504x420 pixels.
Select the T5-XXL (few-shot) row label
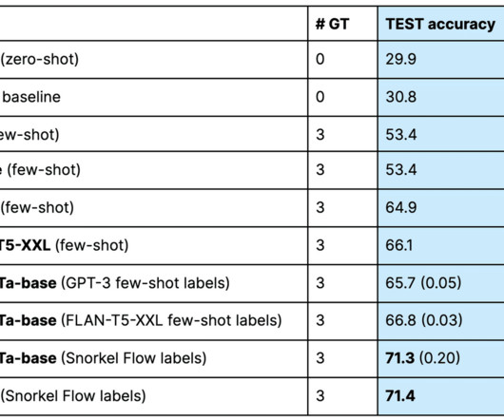64,246
